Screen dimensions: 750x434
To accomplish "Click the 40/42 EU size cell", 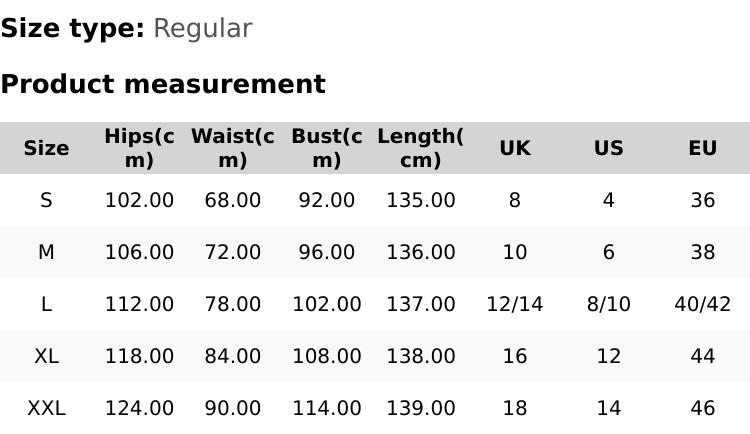I will coord(702,304).
